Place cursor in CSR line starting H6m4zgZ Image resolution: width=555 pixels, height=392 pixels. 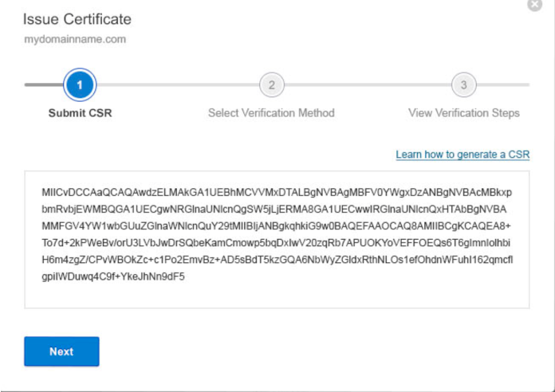coord(277,260)
